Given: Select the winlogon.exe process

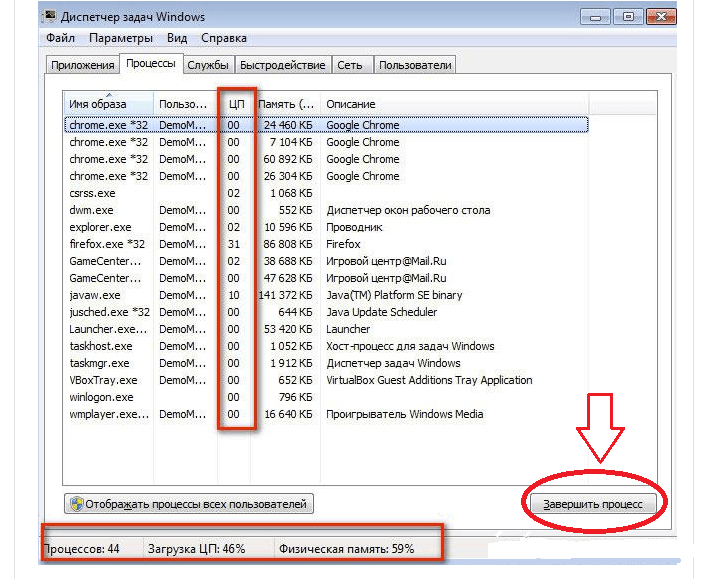Looking at the screenshot, I should [x=326, y=397].
